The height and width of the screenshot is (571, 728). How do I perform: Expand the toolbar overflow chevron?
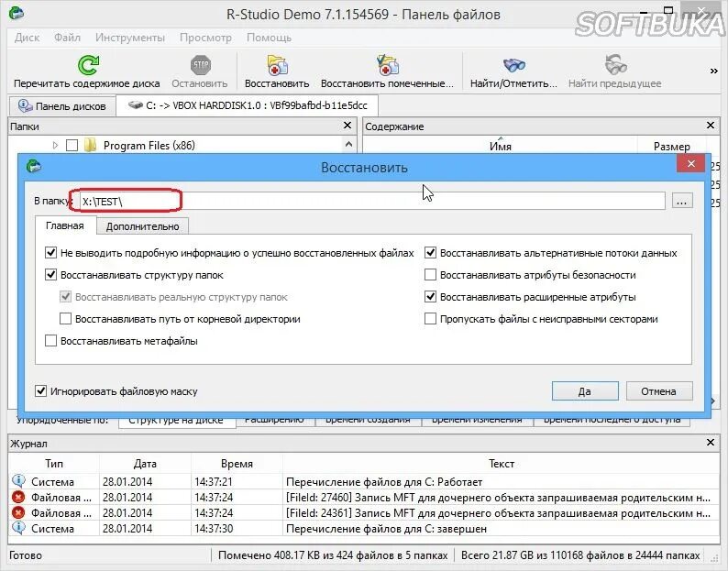pyautogui.click(x=713, y=71)
